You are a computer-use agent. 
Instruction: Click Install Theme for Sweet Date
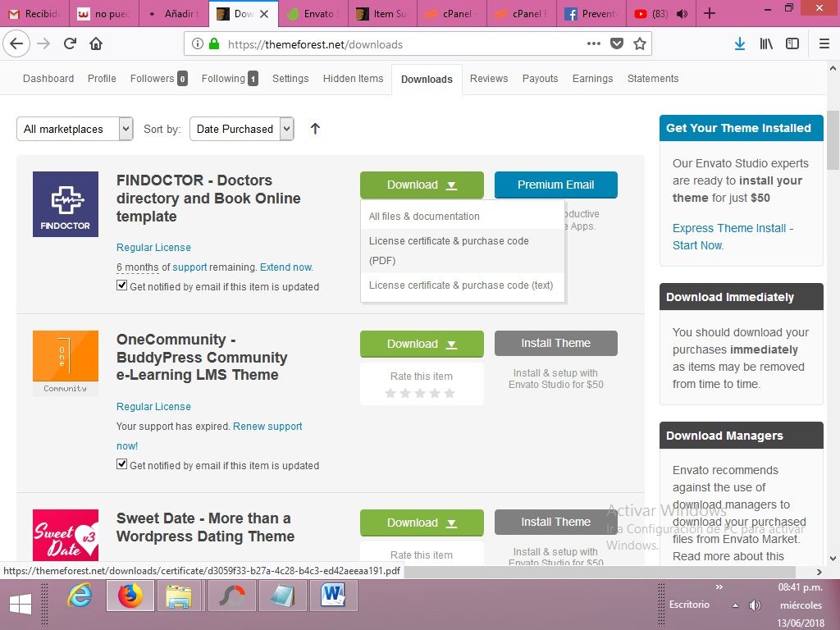click(555, 523)
